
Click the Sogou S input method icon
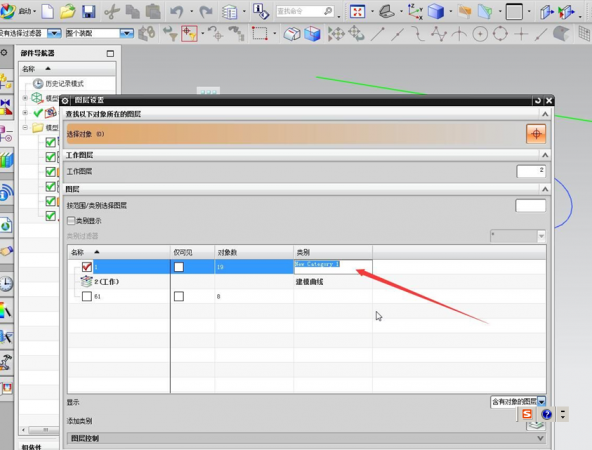pos(527,414)
